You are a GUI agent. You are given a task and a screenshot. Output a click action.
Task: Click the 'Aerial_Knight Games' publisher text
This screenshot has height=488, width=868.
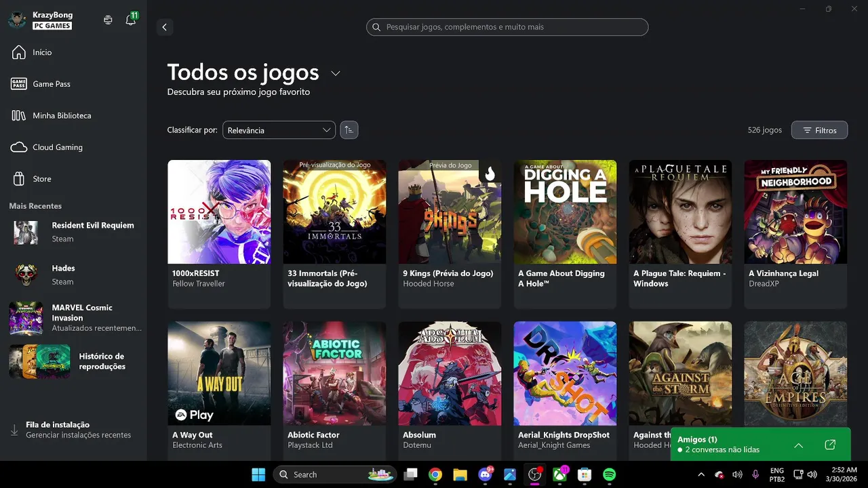(554, 445)
